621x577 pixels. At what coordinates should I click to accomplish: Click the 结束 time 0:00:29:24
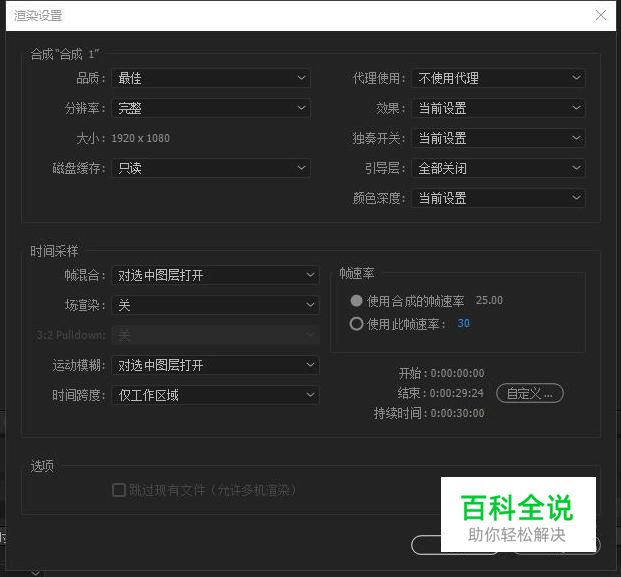pos(457,393)
